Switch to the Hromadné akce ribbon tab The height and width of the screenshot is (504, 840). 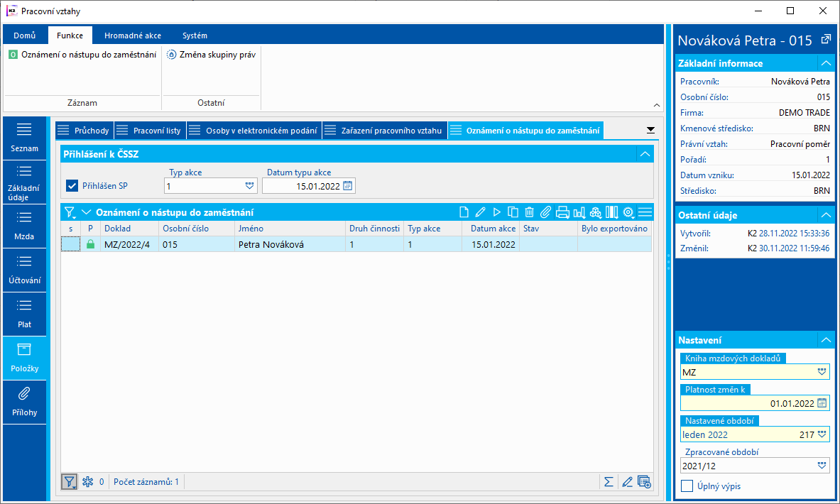(132, 35)
